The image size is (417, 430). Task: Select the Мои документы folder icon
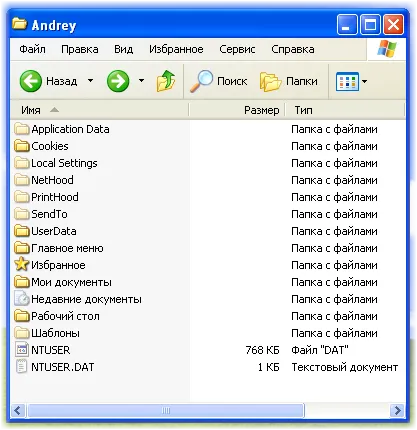click(22, 282)
